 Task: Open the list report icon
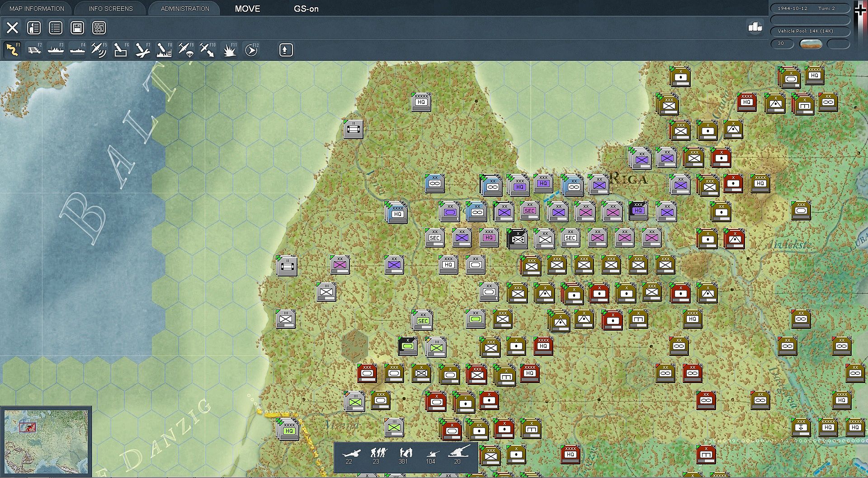[56, 28]
